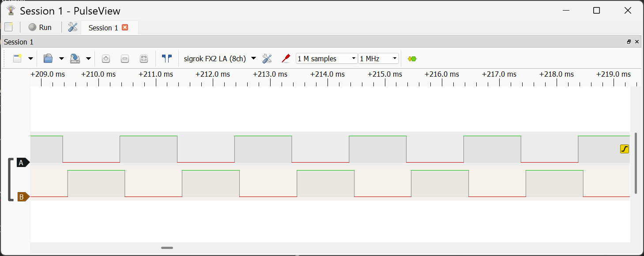644x256 pixels.
Task: Expand the save options dropdown arrow
Action: 88,59
